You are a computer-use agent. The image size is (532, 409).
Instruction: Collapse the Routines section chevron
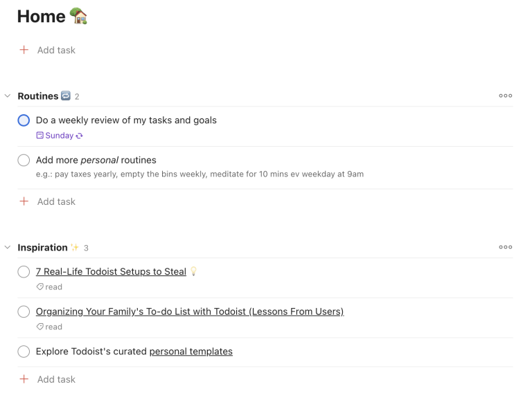click(x=8, y=96)
